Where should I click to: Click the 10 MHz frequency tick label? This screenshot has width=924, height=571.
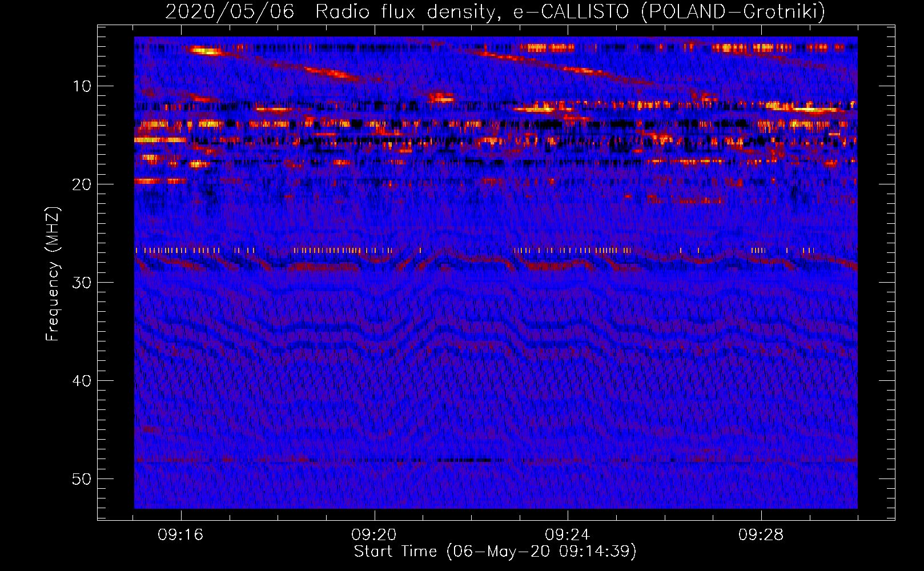pyautogui.click(x=82, y=86)
